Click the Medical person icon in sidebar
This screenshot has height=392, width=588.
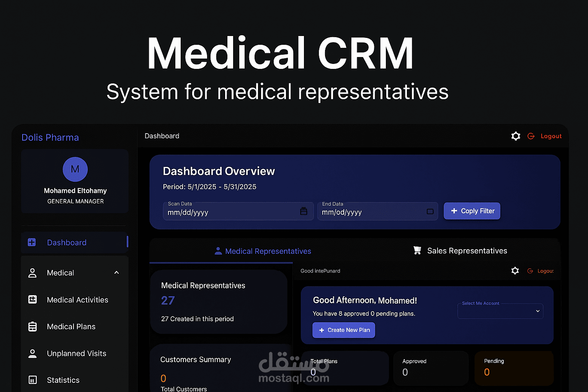[x=33, y=273]
